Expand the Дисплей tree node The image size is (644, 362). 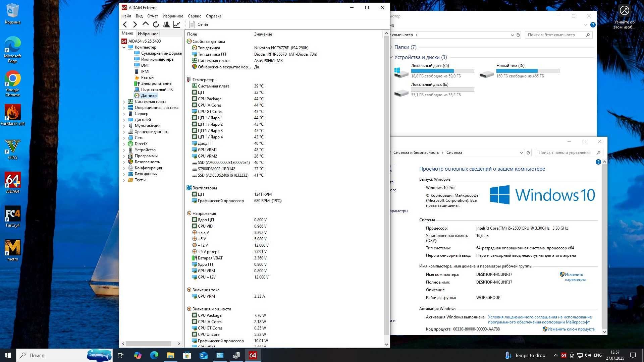(x=124, y=120)
